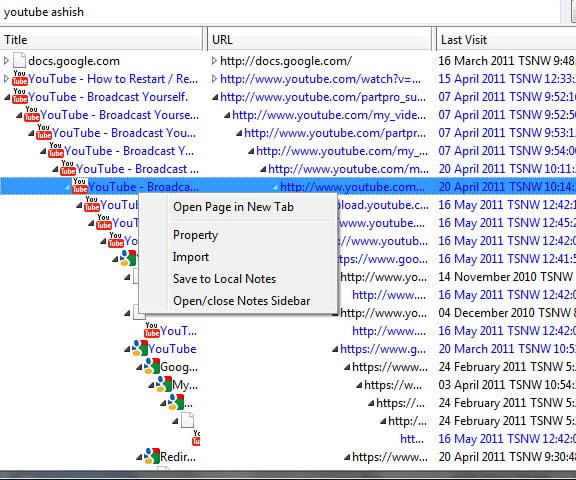
Task: Click the 03 April 2011 visit date
Action: point(507,385)
